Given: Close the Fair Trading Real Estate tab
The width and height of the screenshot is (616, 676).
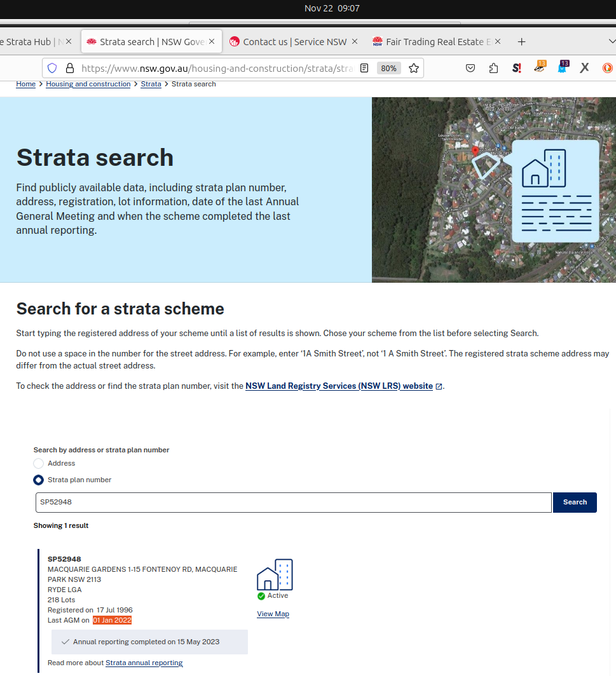Looking at the screenshot, I should click(498, 41).
